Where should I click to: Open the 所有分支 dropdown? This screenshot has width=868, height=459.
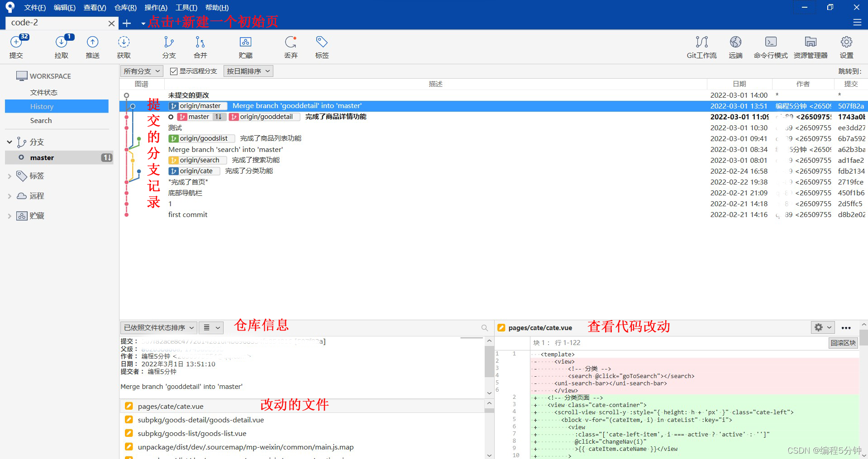click(x=142, y=71)
